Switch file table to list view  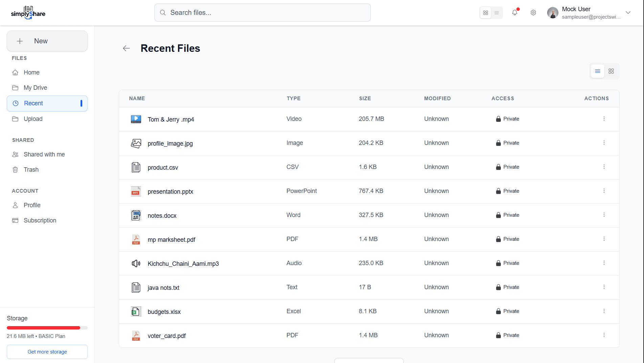coord(598,71)
